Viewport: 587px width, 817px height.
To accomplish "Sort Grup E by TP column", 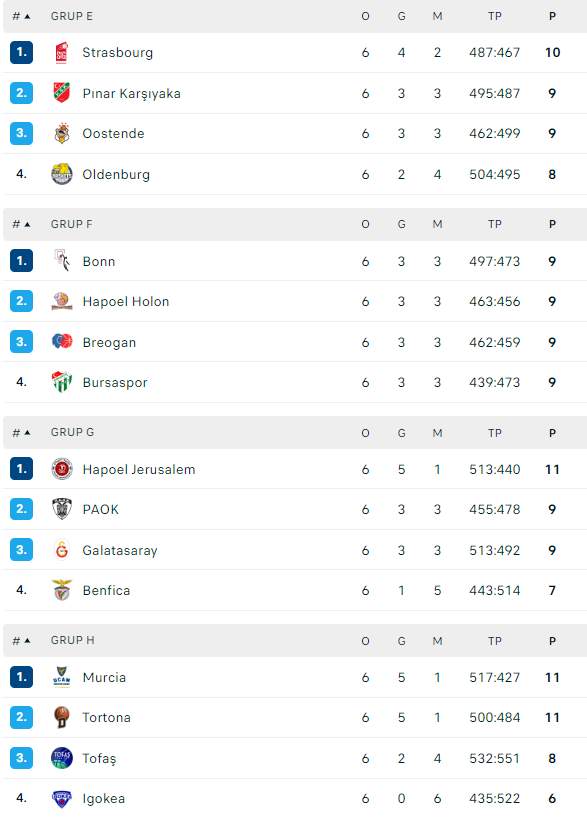I will click(x=495, y=16).
